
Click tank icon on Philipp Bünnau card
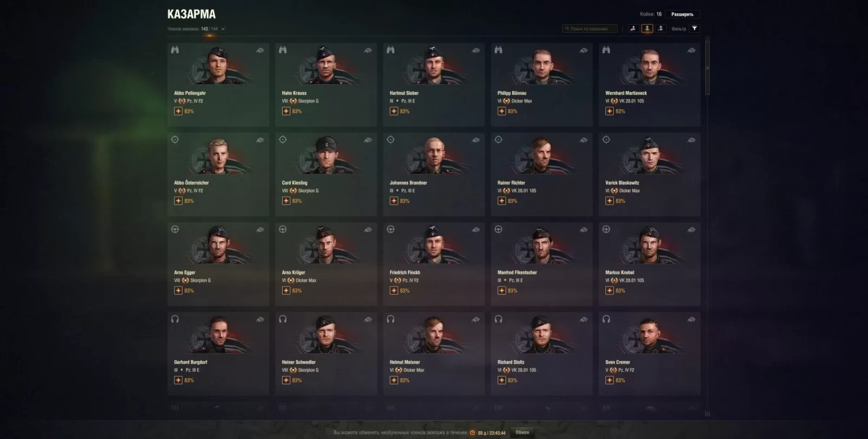pyautogui.click(x=584, y=50)
